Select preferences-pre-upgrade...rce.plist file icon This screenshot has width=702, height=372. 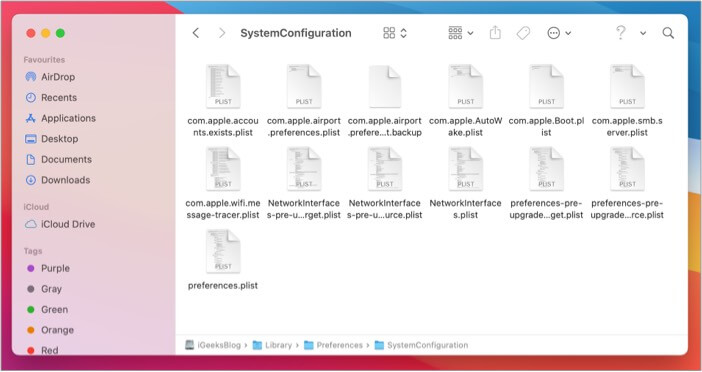627,169
